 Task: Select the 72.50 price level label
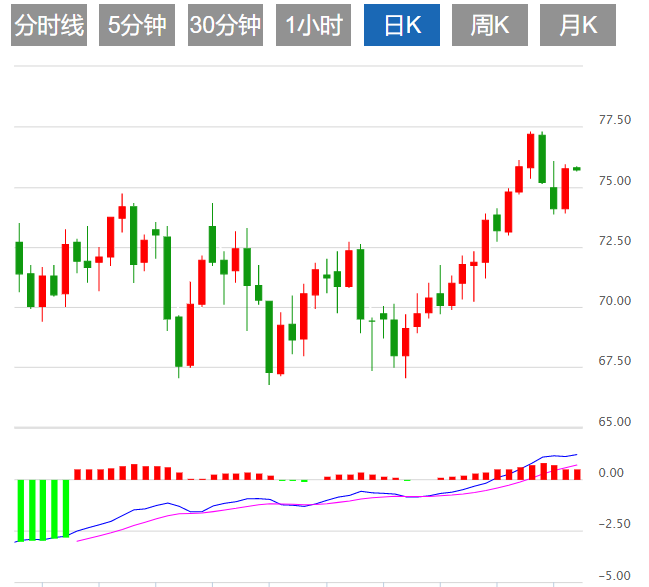click(614, 241)
